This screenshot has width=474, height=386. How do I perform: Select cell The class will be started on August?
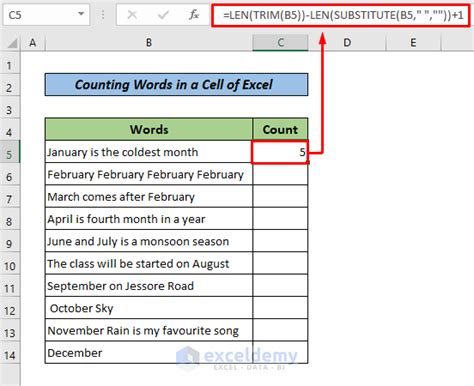coord(149,264)
